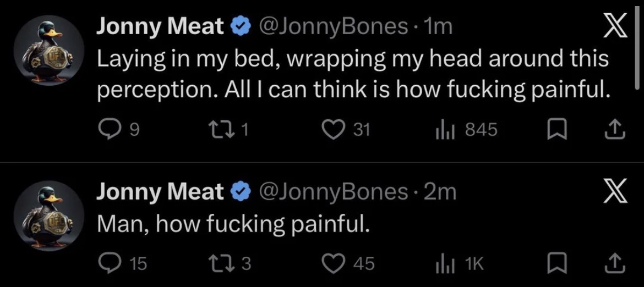Like the "Laying in my bed" tweet
This screenshot has width=644, height=287.
click(334, 129)
